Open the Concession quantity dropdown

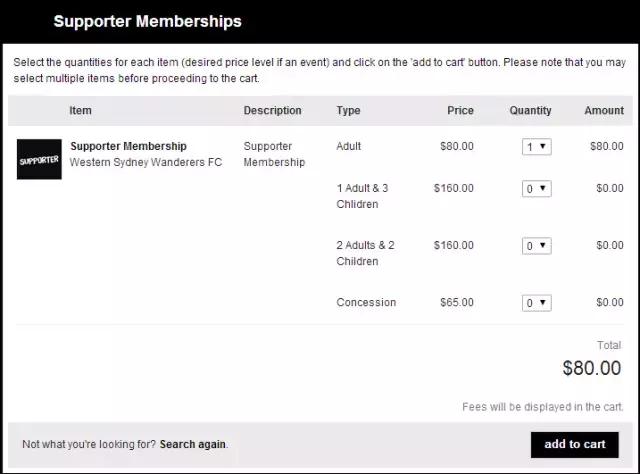[x=536, y=303]
